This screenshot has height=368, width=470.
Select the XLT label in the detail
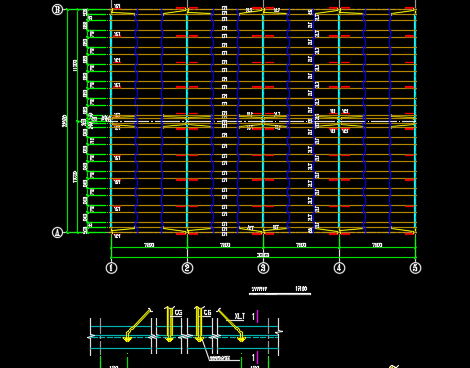[x=240, y=316]
